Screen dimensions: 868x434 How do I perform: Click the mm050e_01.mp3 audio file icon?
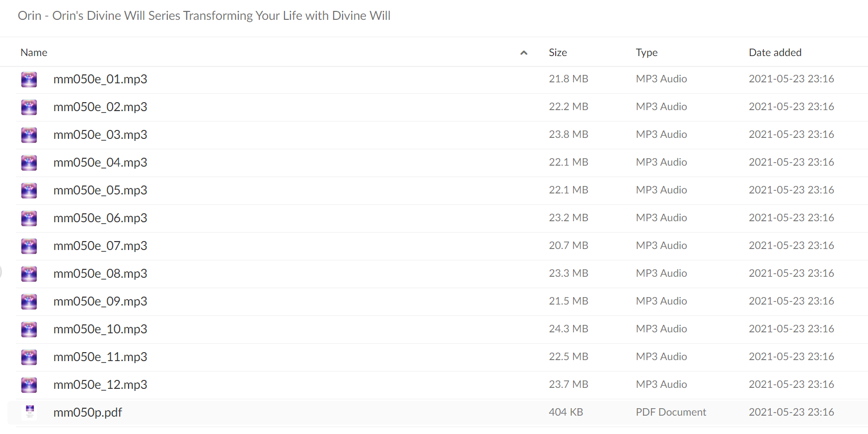[x=29, y=79]
